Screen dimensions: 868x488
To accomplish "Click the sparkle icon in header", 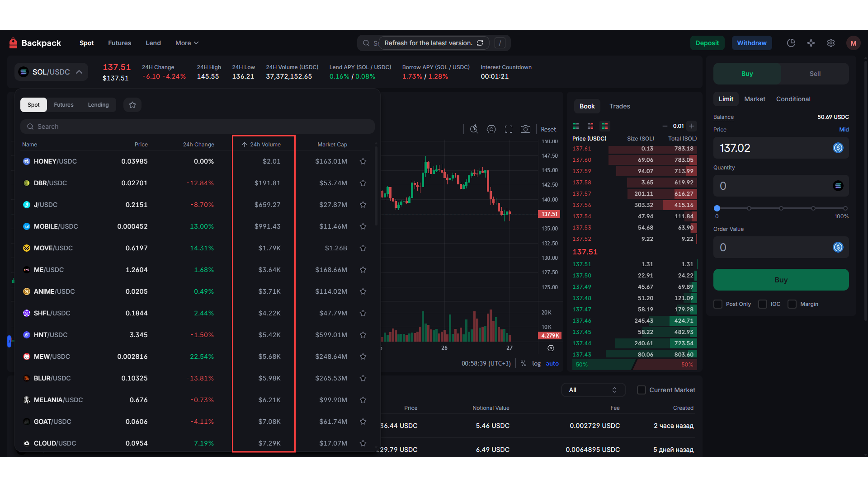I will (811, 43).
